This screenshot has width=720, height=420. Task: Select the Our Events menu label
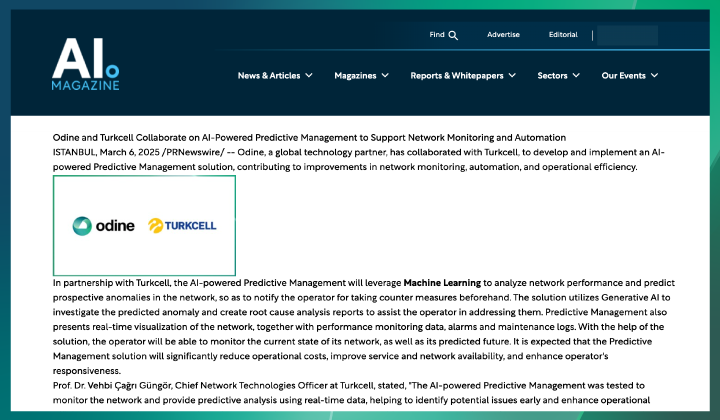(623, 75)
